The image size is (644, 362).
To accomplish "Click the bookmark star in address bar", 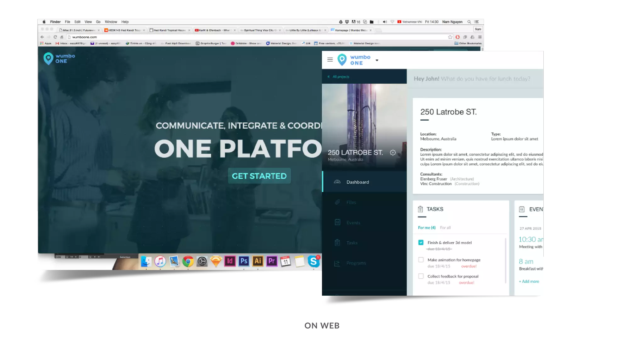I will tap(450, 37).
